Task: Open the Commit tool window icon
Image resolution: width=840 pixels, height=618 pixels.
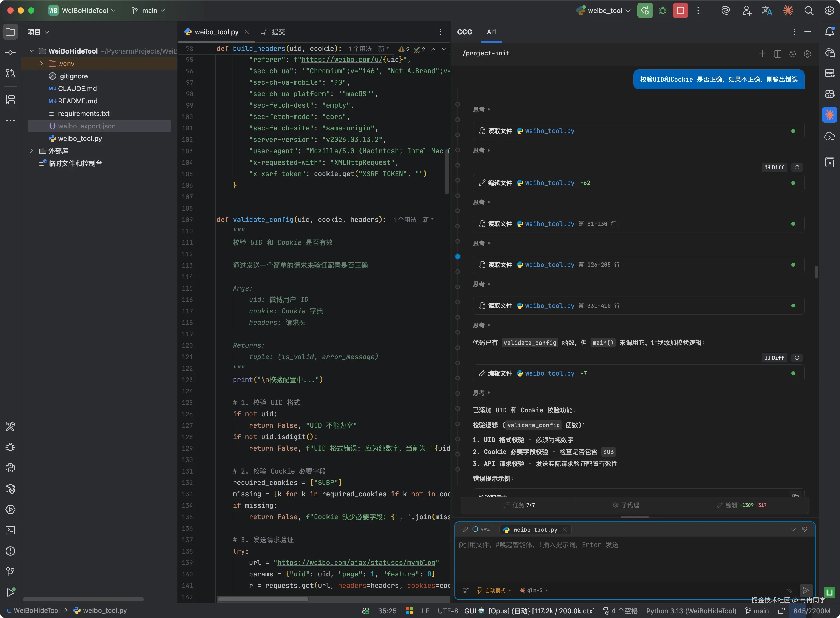Action: click(x=10, y=52)
